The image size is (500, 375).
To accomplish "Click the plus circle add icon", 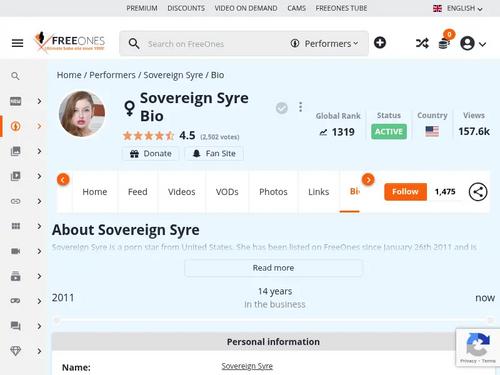I will 380,43.
